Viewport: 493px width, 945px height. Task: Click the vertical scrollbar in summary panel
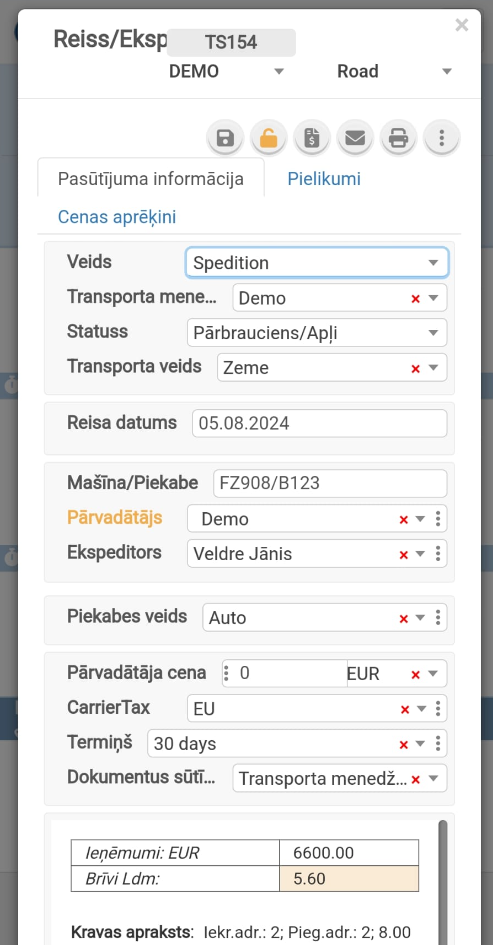[x=443, y=882]
